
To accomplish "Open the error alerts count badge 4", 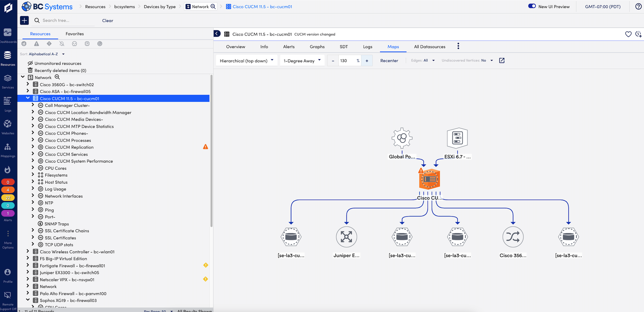I will (8, 190).
